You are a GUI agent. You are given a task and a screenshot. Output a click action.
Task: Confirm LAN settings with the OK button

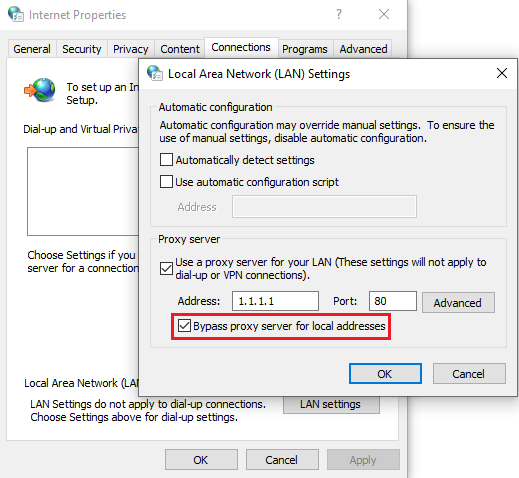pyautogui.click(x=385, y=374)
